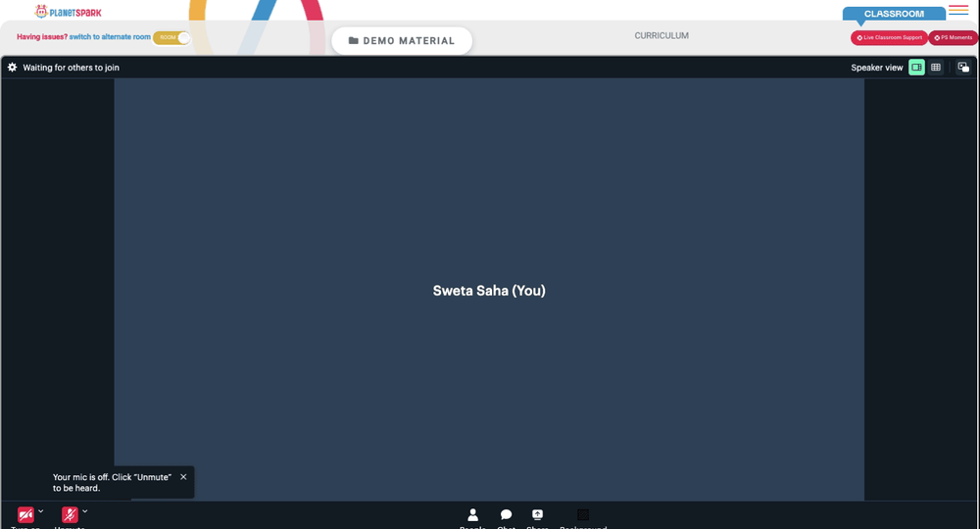Viewport: 980px width, 529px height.
Task: Expand microphone options chevron beside the Unmute icon
Action: pos(85,511)
